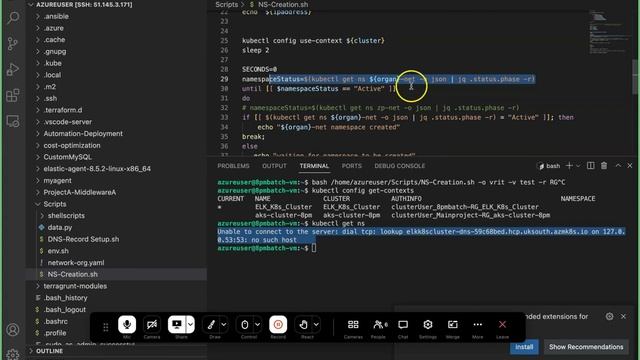Open the More options ellipsis
640x360 pixels.
pyautogui.click(x=478, y=324)
